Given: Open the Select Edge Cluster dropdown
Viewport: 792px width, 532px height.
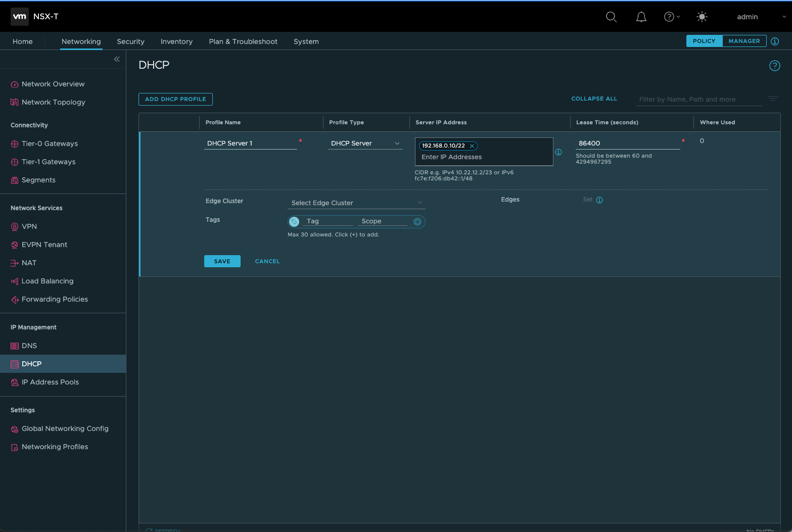Looking at the screenshot, I should (356, 203).
